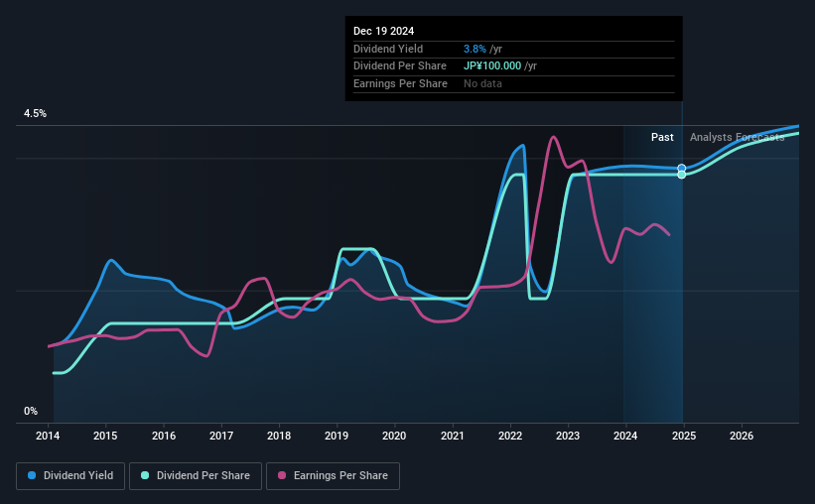Select the 2017 x-axis label
Screen dimensions: 815x504
[x=221, y=436]
